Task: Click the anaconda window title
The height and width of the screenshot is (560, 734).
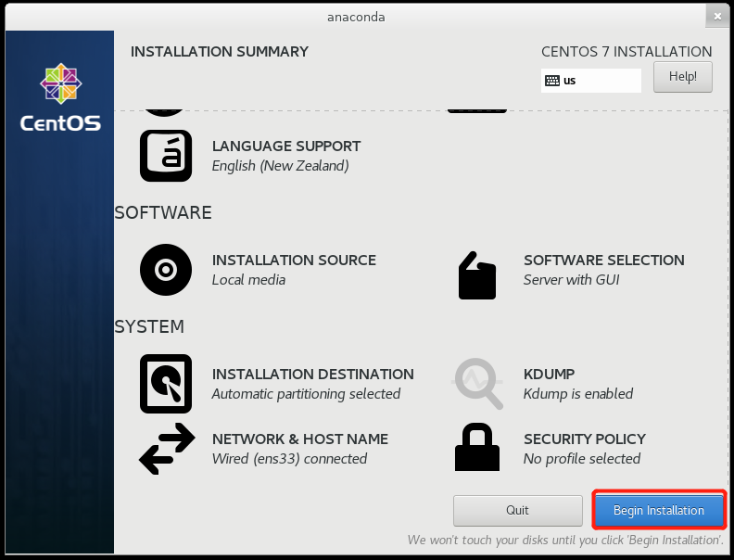Action: [356, 17]
